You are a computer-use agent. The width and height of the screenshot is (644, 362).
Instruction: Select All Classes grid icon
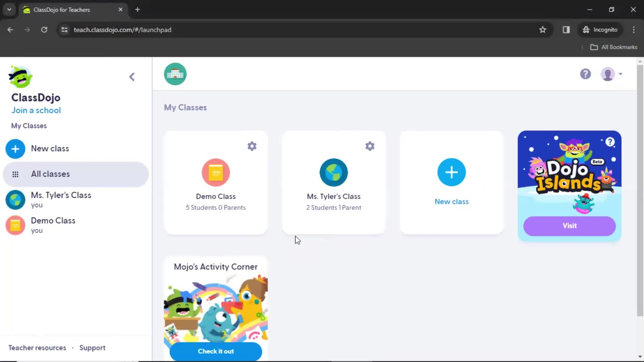tap(15, 174)
